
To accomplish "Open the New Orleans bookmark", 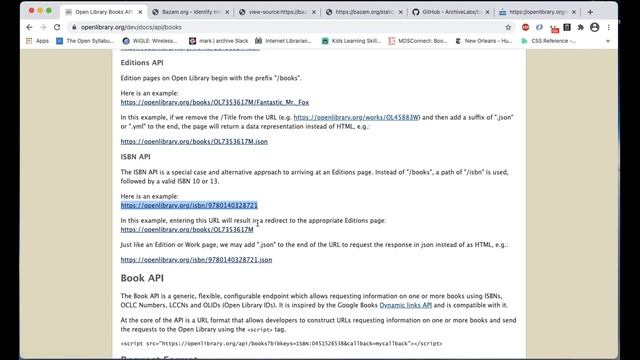I will point(484,41).
